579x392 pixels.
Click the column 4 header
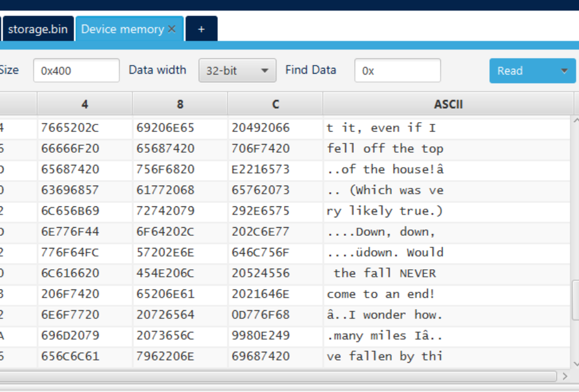click(x=85, y=104)
